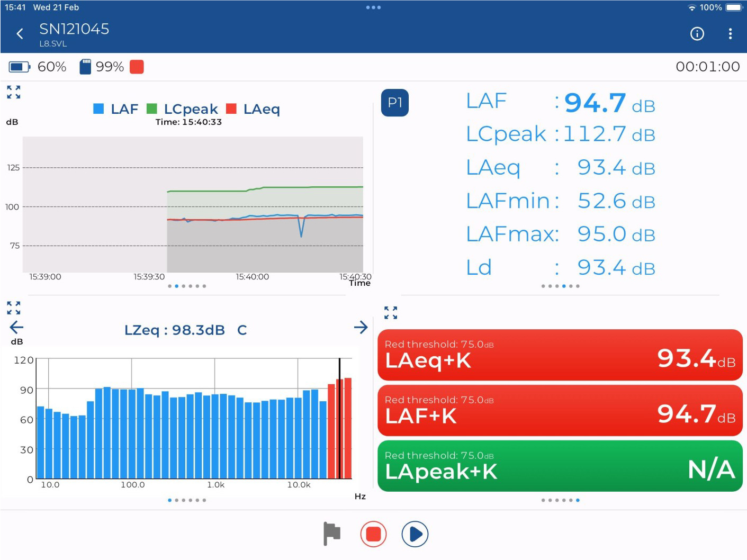This screenshot has height=560, width=747.
Task: Toggle the LCpeak series in legend
Action: coord(182,109)
